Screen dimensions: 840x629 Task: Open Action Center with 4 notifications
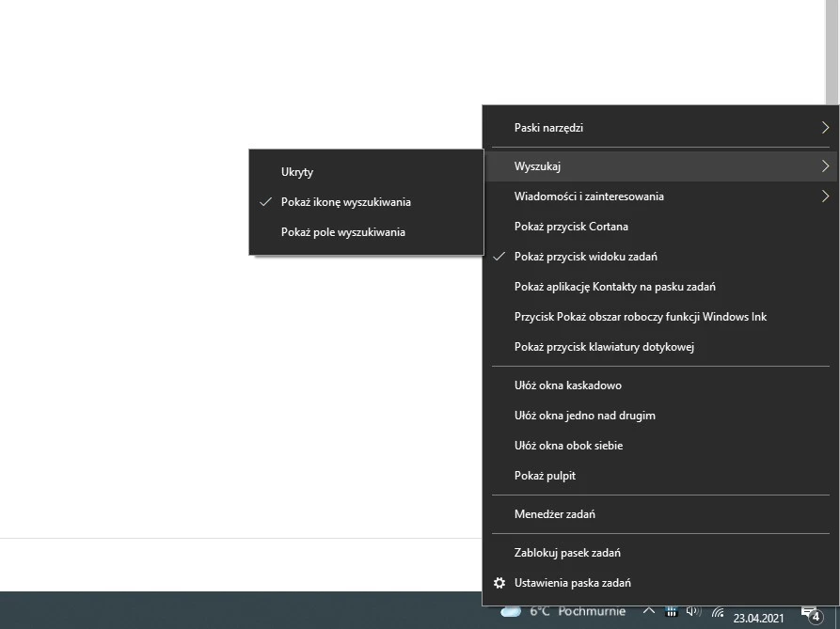(809, 613)
